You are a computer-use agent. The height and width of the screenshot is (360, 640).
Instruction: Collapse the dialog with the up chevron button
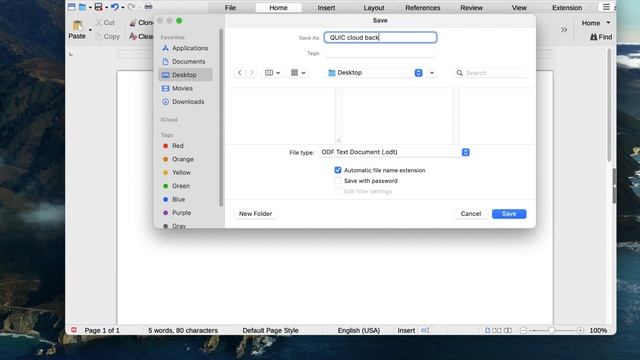click(x=432, y=73)
